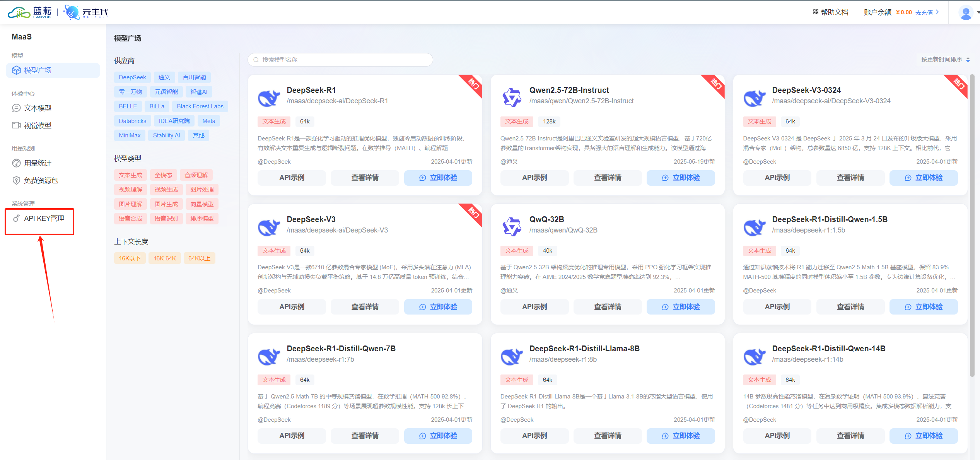Viewport: 980px width, 460px height.
Task: Click 去充值 recharge chevron link
Action: pos(927,12)
